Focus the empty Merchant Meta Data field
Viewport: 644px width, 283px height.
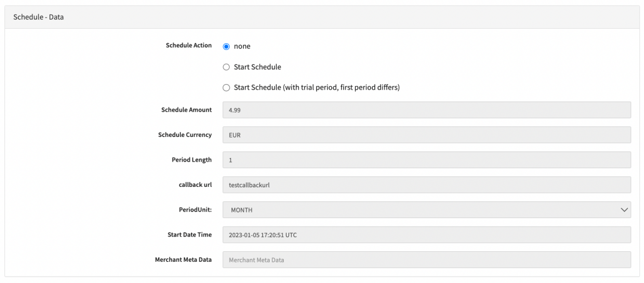pyautogui.click(x=426, y=260)
